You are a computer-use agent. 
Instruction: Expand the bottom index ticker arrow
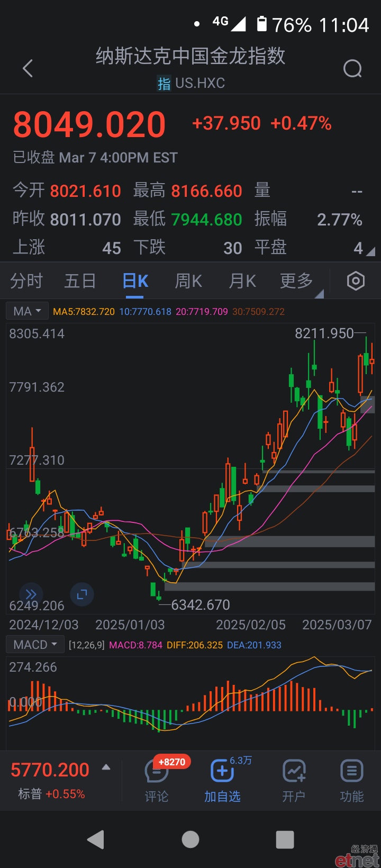pos(106,767)
